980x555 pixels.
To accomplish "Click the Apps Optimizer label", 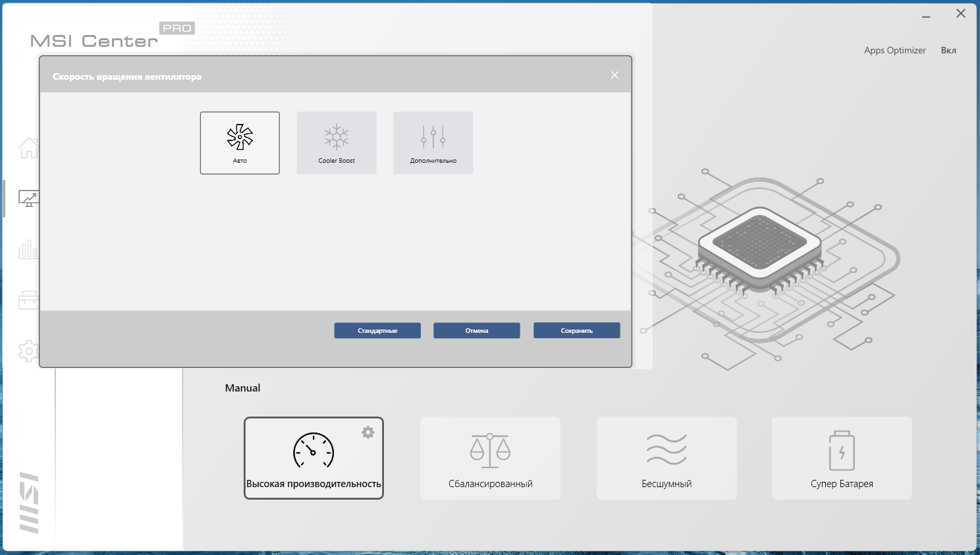I will click(895, 51).
